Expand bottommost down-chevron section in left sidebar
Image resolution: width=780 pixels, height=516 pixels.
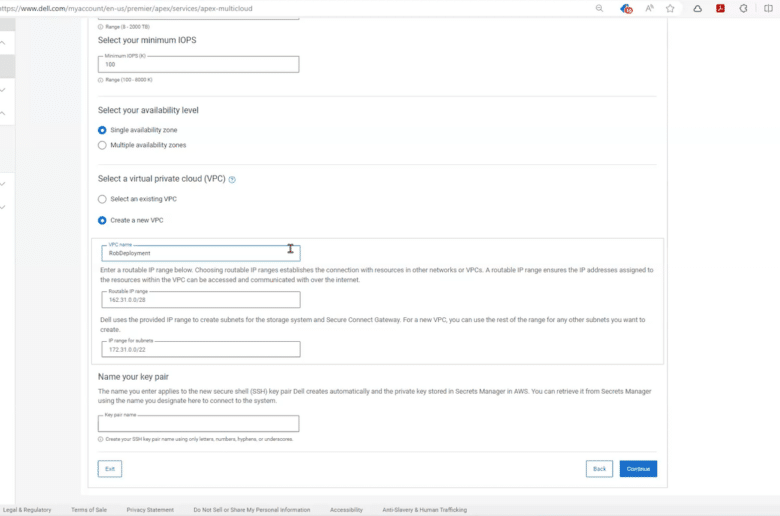[3, 207]
